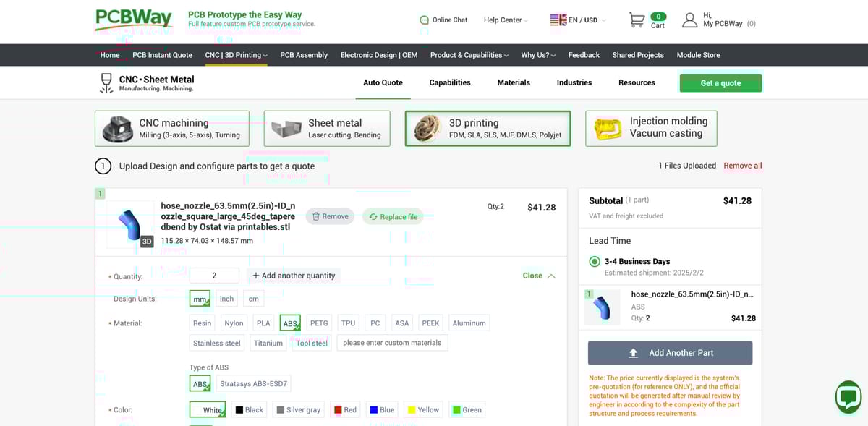Screen dimensions: 868x426
Task: Select PETG material option
Action: tap(319, 323)
